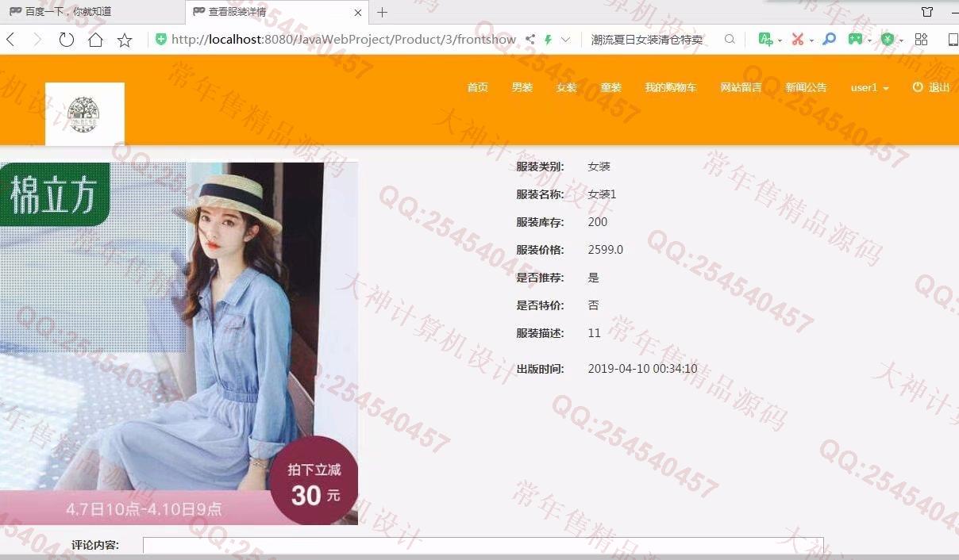The image size is (959, 560).
Task: Click the mobile device icon in toolbar
Action: tap(953, 39)
